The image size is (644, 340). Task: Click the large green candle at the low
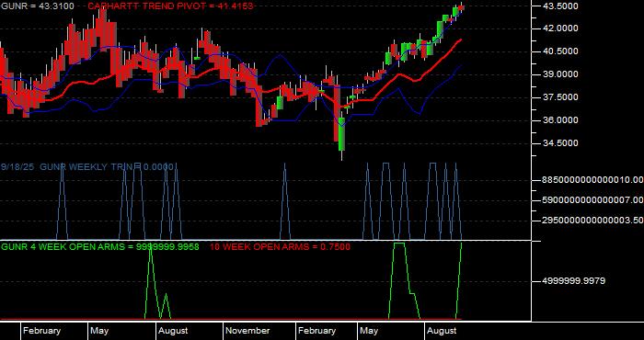coord(341,134)
